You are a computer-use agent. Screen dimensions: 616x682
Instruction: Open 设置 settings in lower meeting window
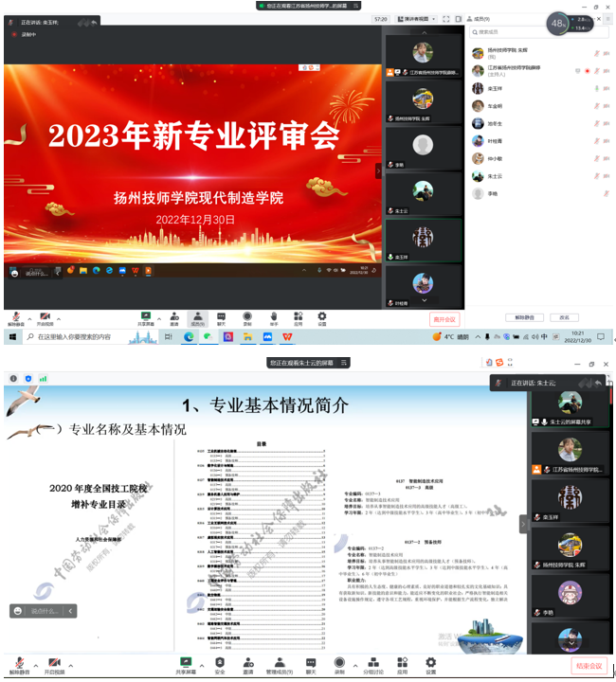[x=430, y=666]
